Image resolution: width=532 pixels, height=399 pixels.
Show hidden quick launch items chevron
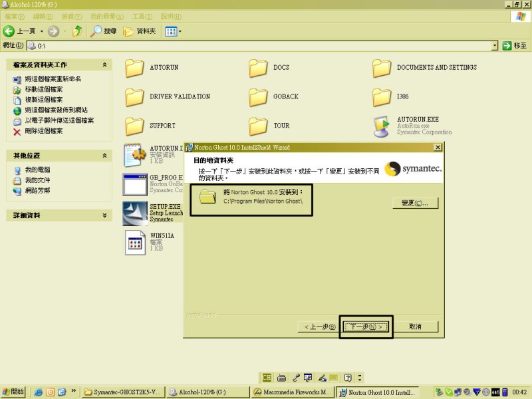(x=73, y=391)
